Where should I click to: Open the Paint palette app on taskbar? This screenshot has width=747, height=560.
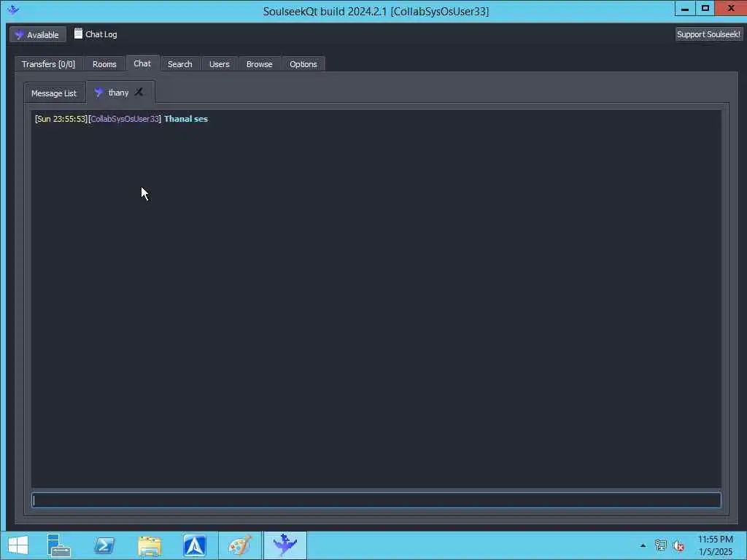[239, 545]
